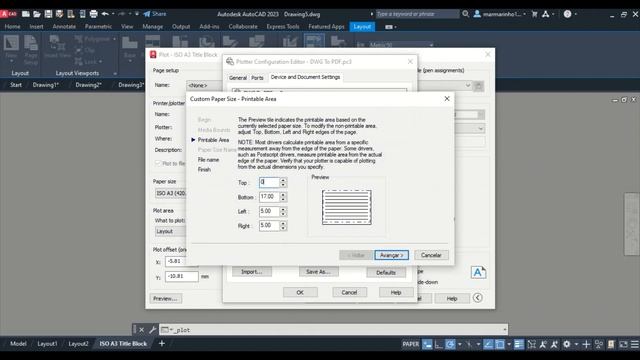Click the Share button in title bar
The width and height of the screenshot is (640, 360).
point(155,14)
